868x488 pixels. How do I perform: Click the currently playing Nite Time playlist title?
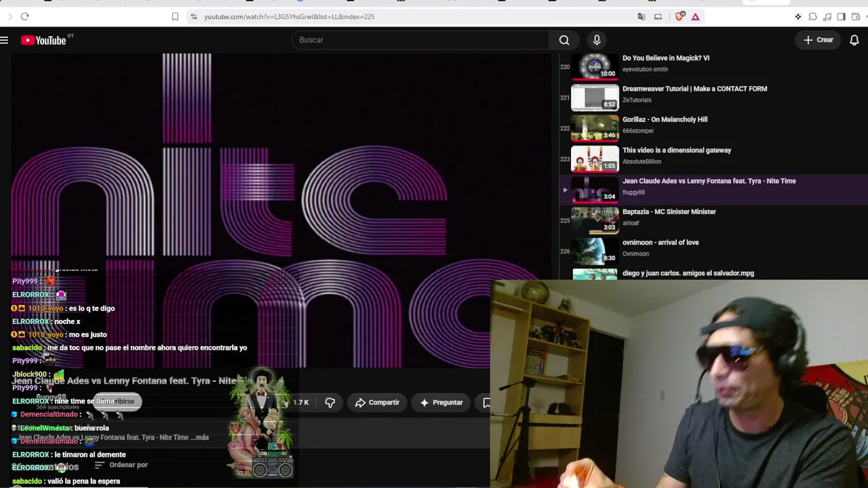709,181
